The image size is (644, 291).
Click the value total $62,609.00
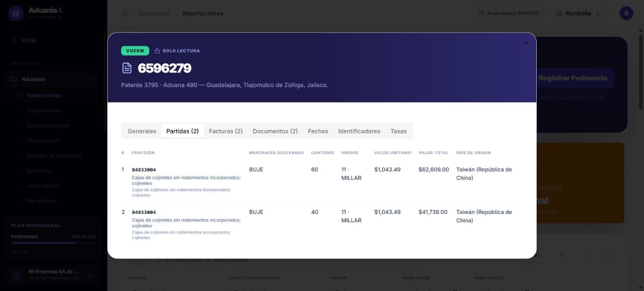tap(434, 170)
